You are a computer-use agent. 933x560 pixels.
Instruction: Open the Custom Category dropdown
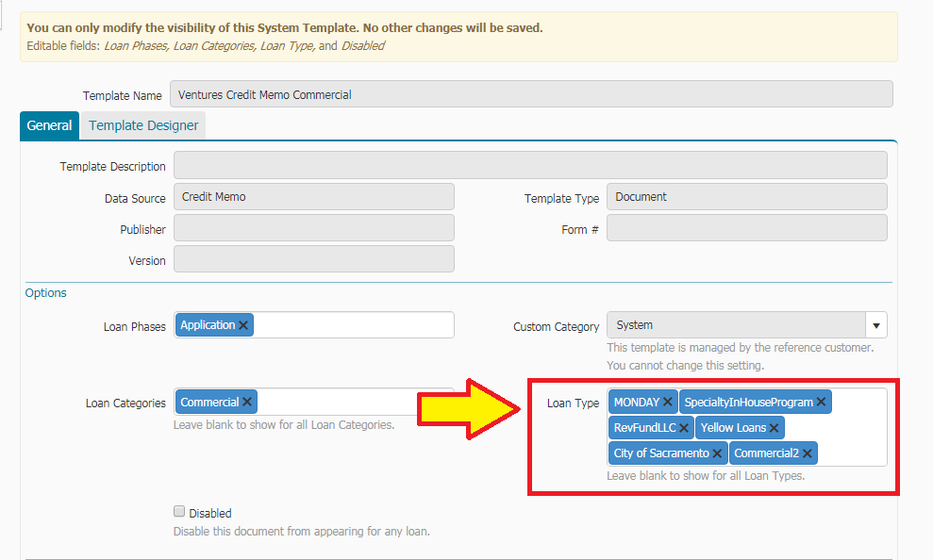(x=875, y=324)
